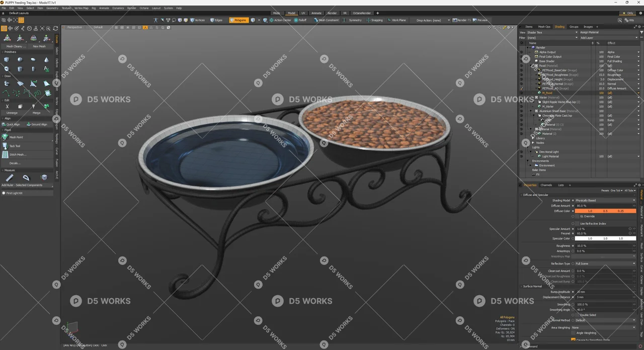Open the Falloff options
Viewport: 644px width, 350px height.
300,20
